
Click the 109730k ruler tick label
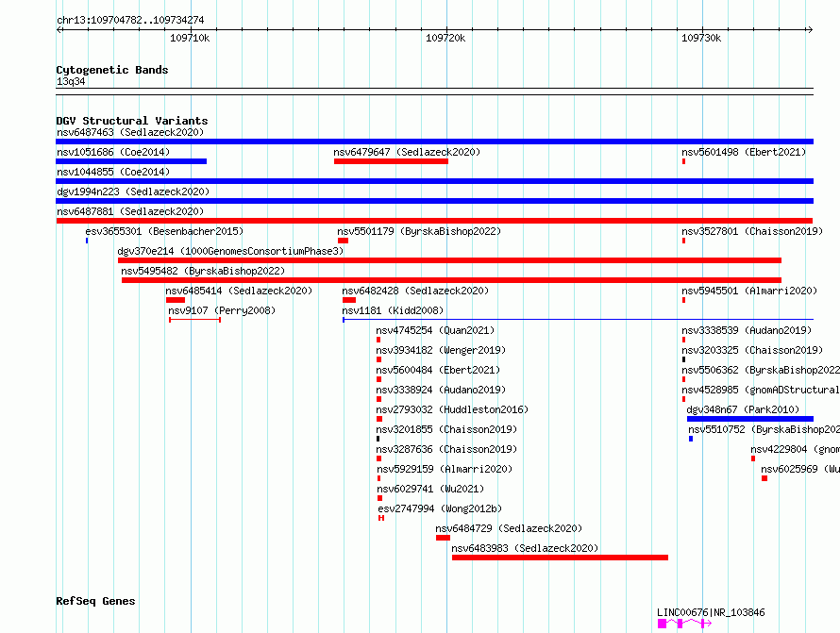[x=701, y=38]
